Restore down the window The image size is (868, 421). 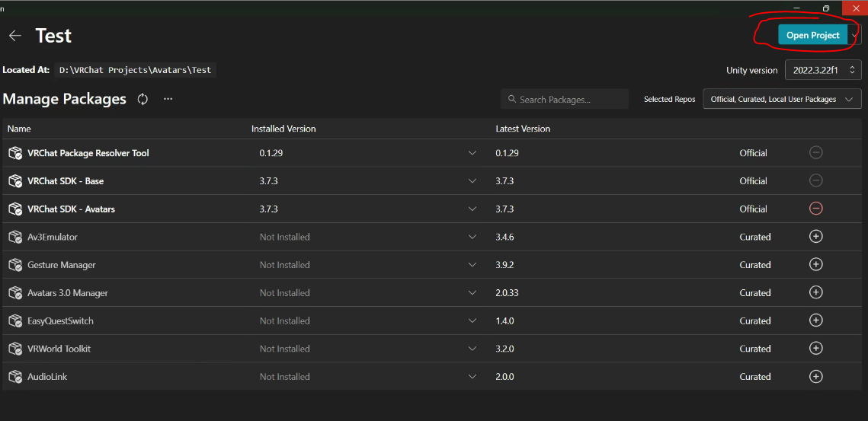pos(826,8)
